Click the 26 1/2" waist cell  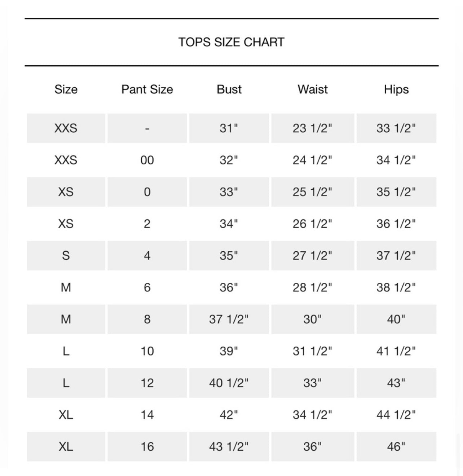pos(312,224)
